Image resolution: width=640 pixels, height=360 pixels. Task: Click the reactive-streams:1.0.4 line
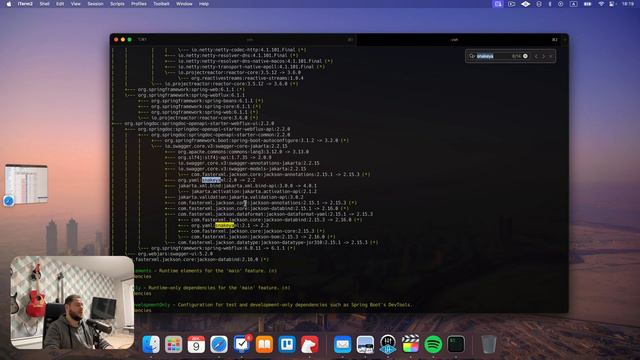[247, 78]
